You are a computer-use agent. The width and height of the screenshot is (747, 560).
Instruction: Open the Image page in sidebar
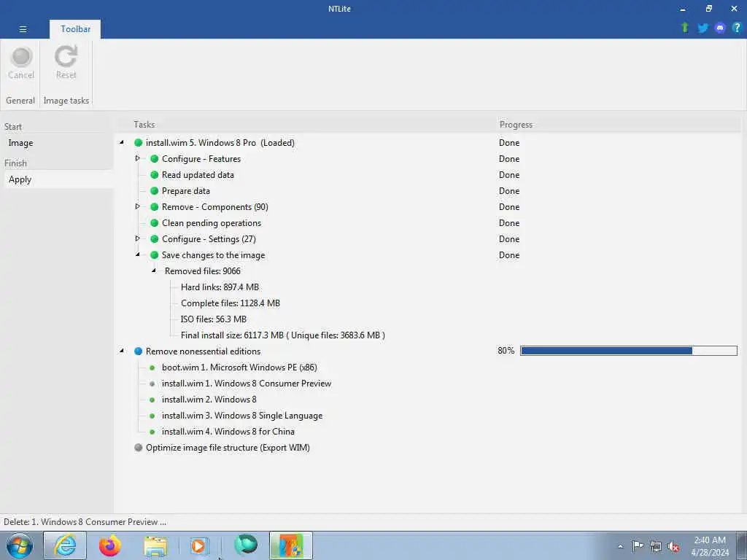(20, 143)
